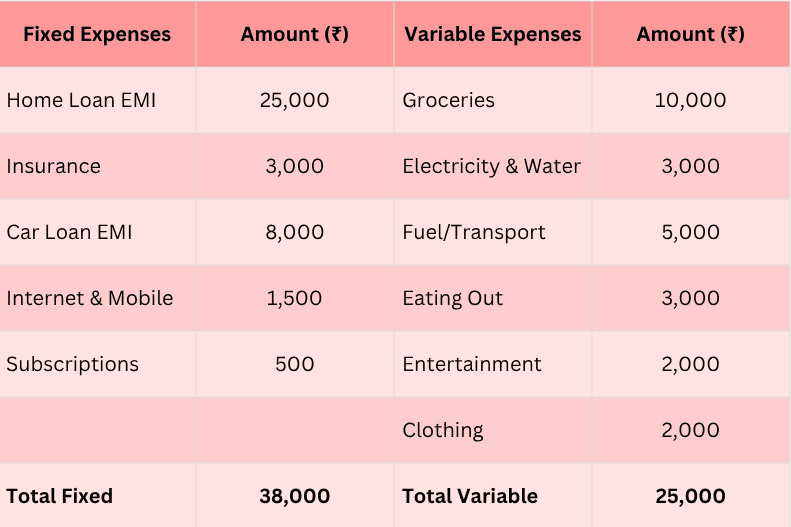Click the 38,000 Total Fixed value

[294, 496]
